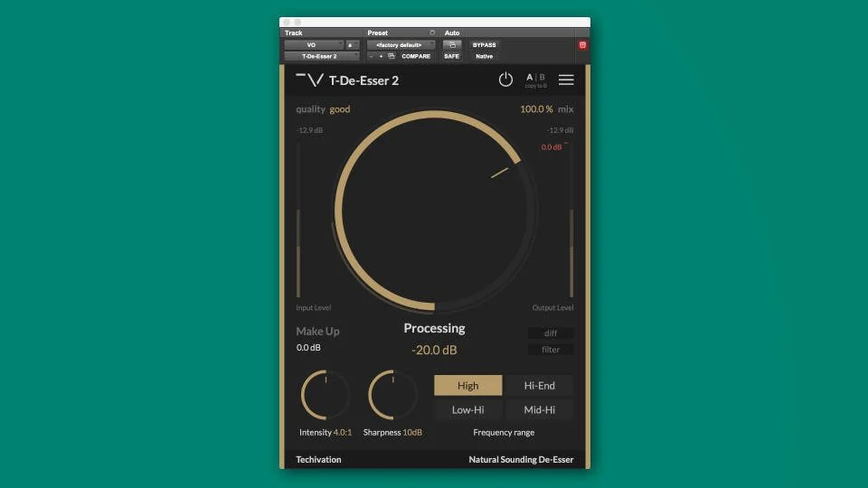Viewport: 868px width, 488px height.
Task: Click the 100.0 % mix value
Action: (536, 109)
